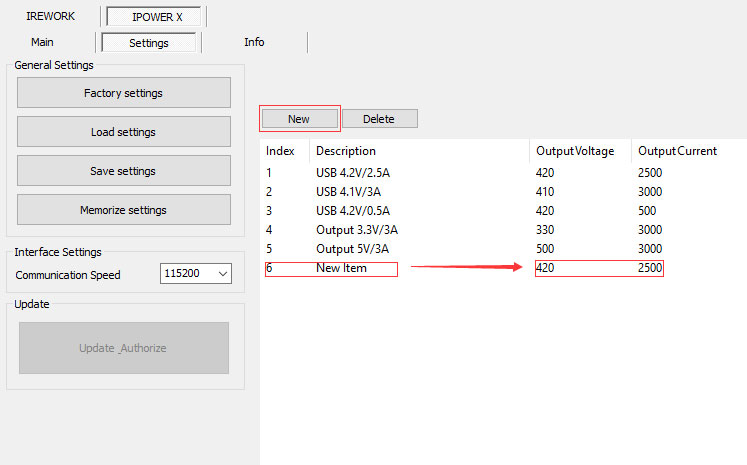
Task: Click the Delete button
Action: pyautogui.click(x=379, y=119)
